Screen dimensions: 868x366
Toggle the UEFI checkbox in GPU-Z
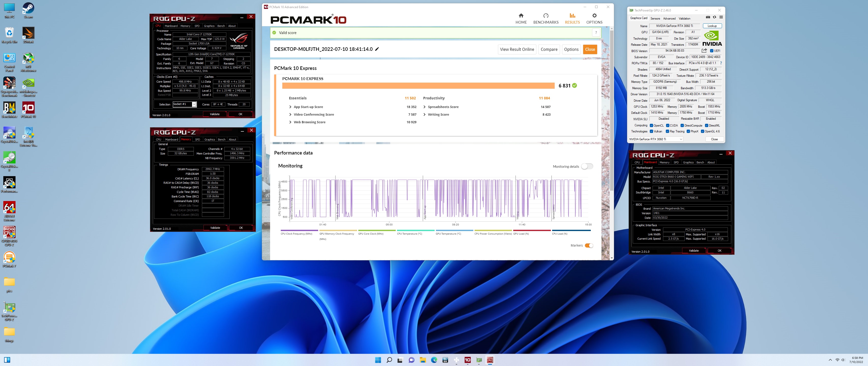click(711, 51)
